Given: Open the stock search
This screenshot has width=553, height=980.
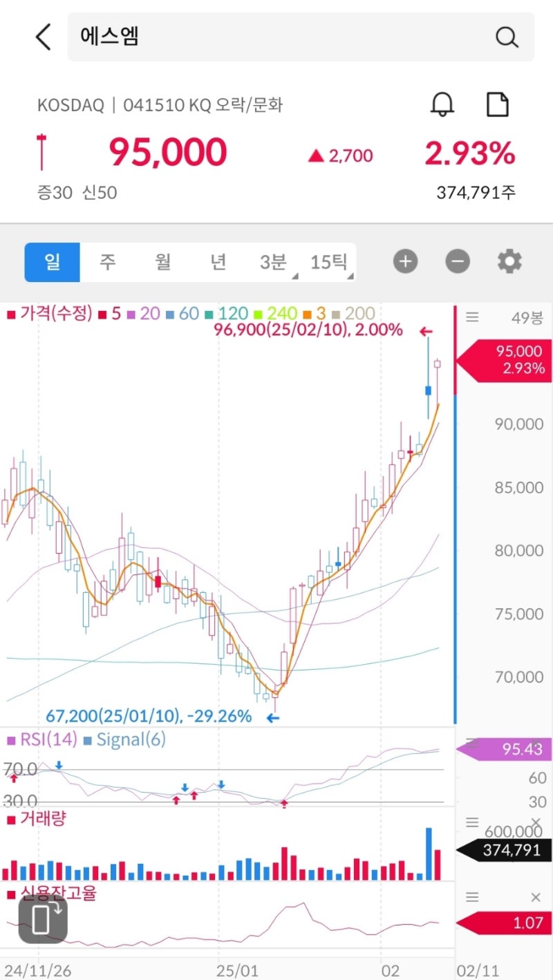Looking at the screenshot, I should click(507, 37).
